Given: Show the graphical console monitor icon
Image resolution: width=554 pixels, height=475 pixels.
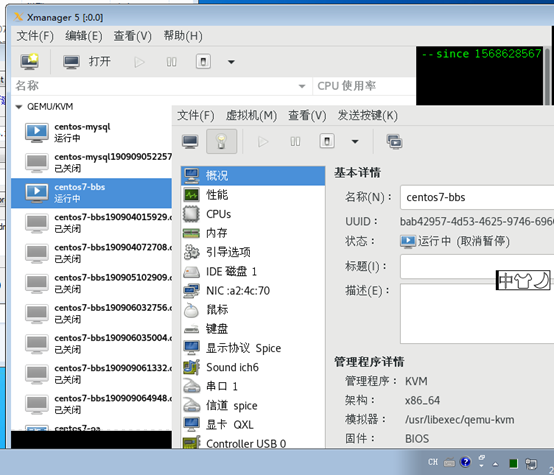Looking at the screenshot, I should coord(190,141).
